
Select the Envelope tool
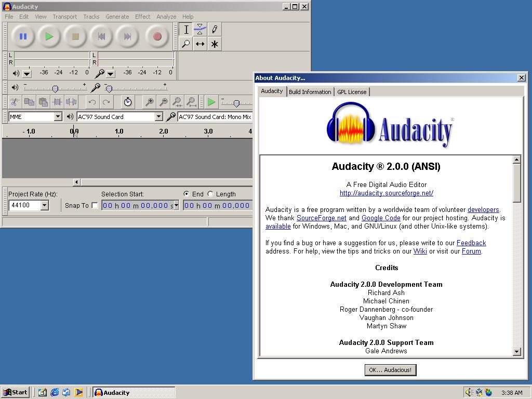(200, 30)
